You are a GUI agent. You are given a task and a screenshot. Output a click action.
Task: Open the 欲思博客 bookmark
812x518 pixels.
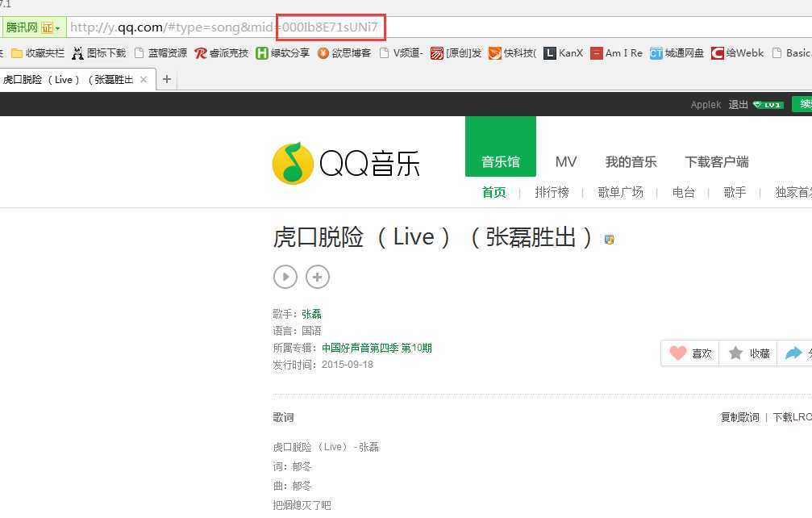(344, 52)
